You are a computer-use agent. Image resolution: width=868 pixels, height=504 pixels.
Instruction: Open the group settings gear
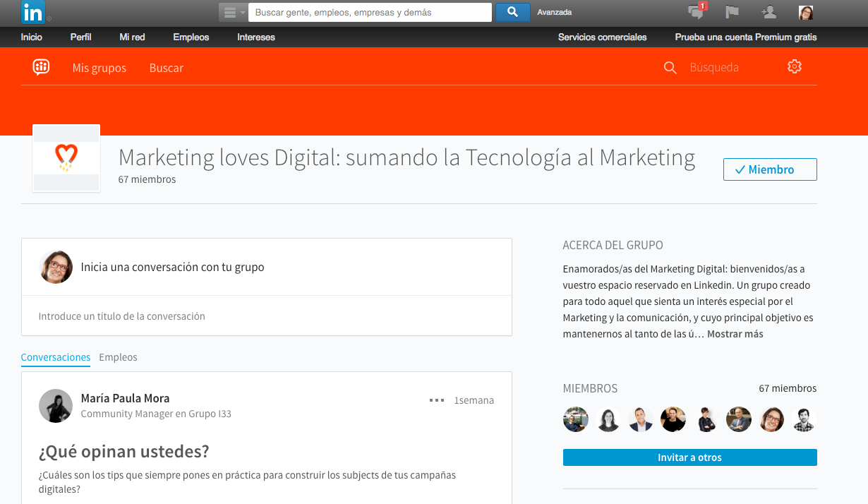point(794,66)
